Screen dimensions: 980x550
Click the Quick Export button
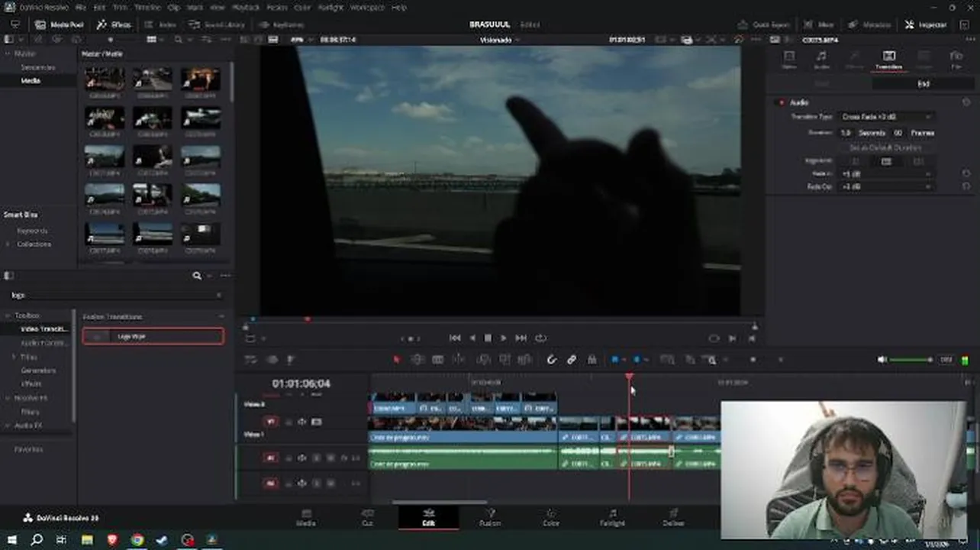point(764,24)
